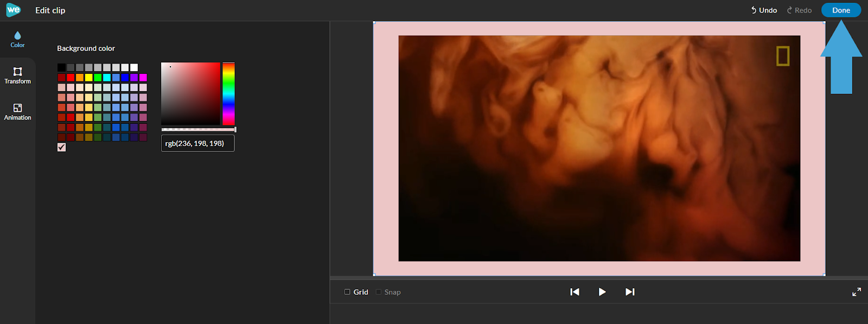Toggle the checkbox below color palette
Screen dimensions: 868x324
click(61, 147)
